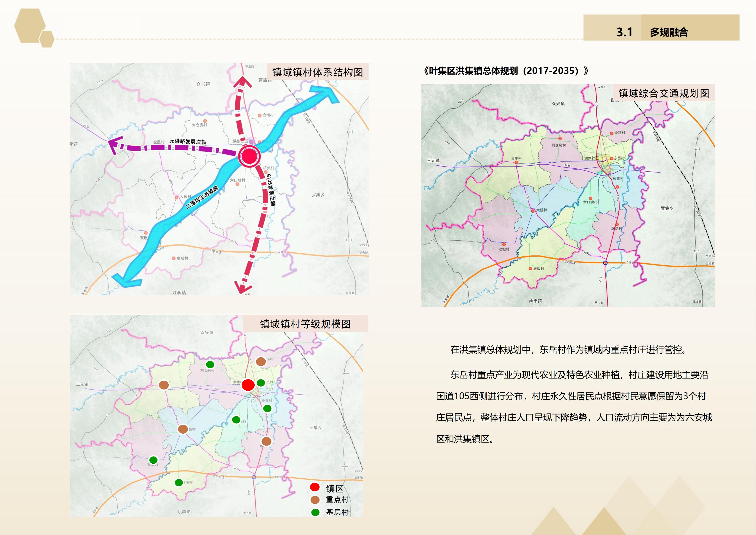Click the 三元镇 label in the 等级规模图 map
The image size is (756, 535).
click(82, 384)
